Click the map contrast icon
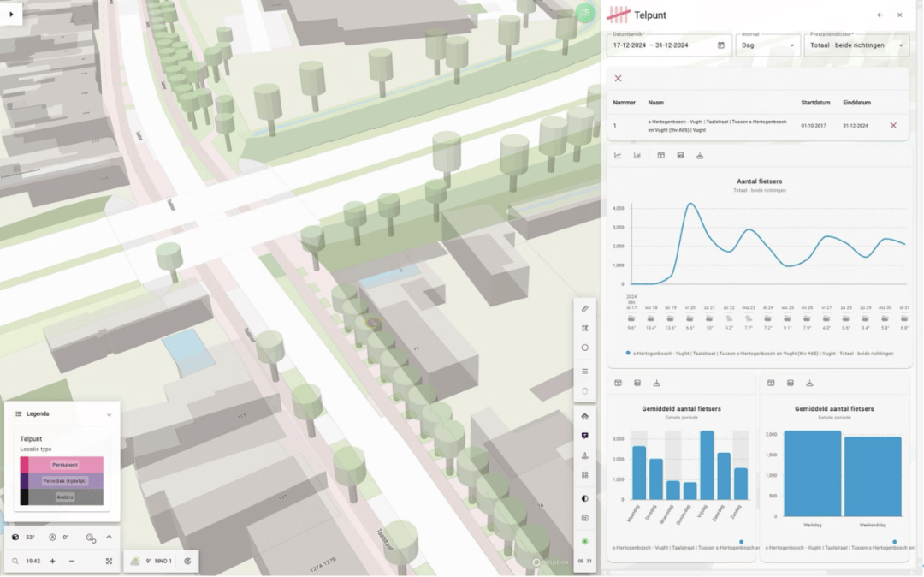The width and height of the screenshot is (924, 577). point(585,497)
